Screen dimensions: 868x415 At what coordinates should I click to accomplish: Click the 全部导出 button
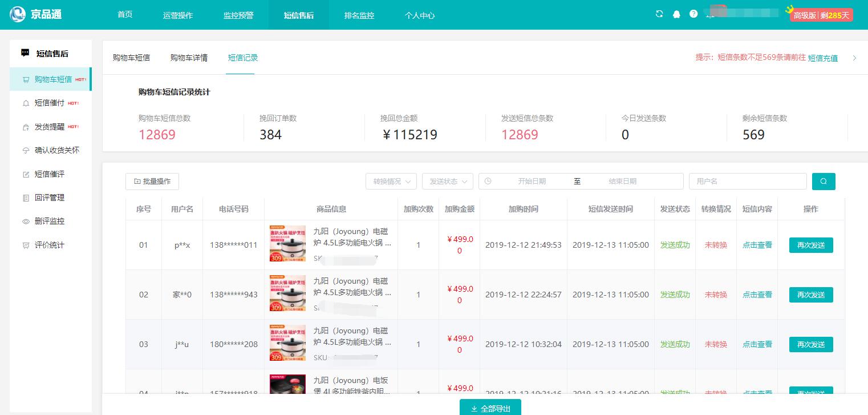click(490, 407)
